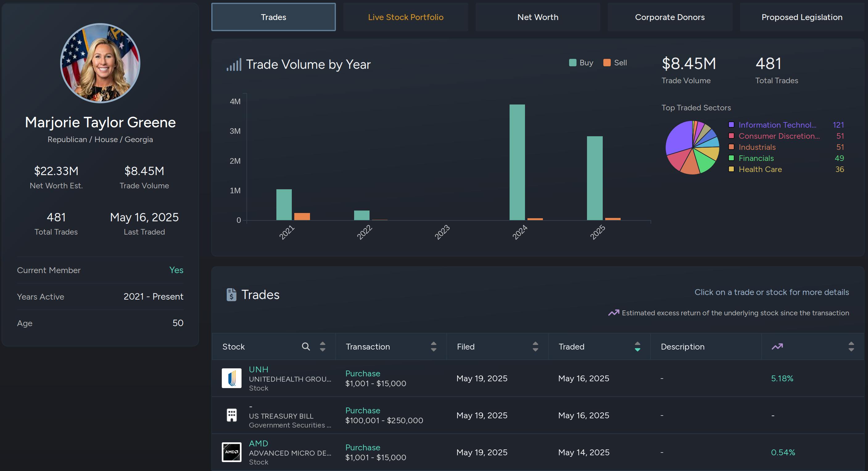Open the AMD ticker link
The height and width of the screenshot is (471, 868).
pyautogui.click(x=258, y=443)
